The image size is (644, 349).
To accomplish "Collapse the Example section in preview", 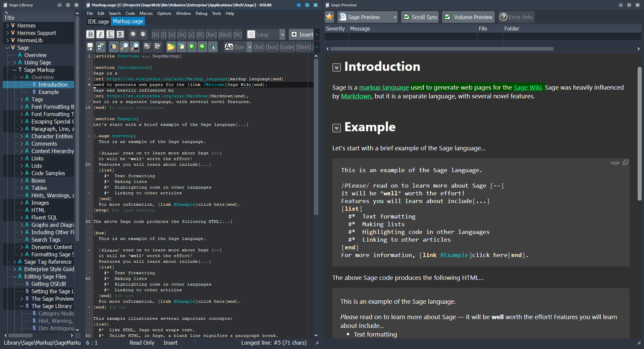I will point(336,128).
